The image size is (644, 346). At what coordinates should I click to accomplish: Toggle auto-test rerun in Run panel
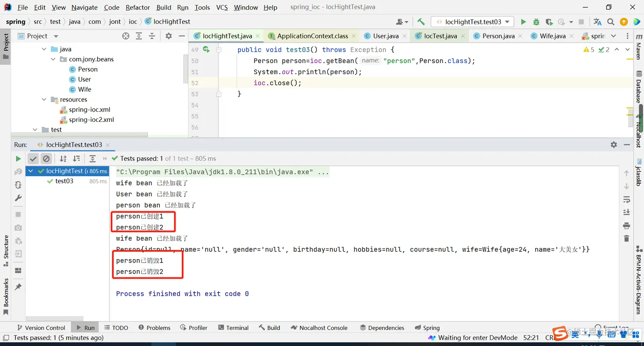[18, 185]
